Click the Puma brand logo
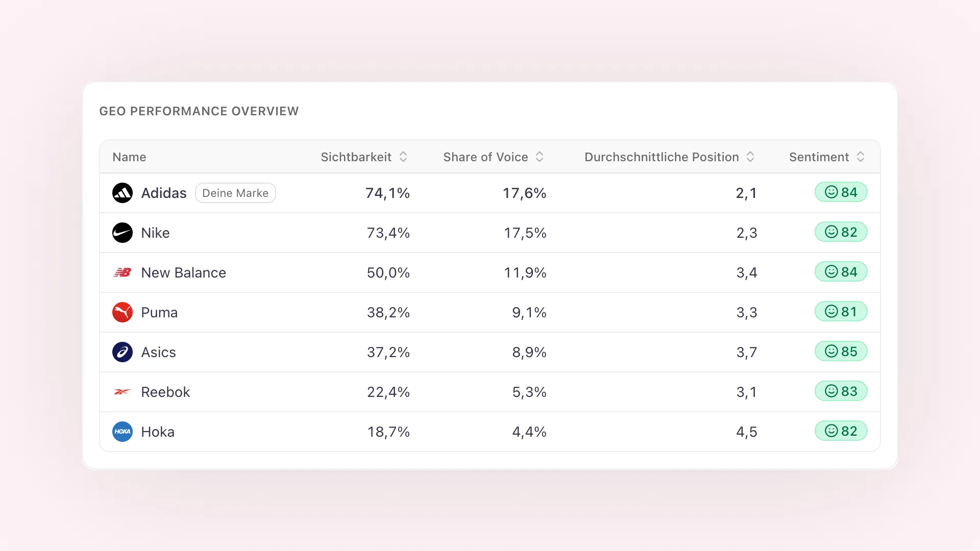 [x=122, y=312]
